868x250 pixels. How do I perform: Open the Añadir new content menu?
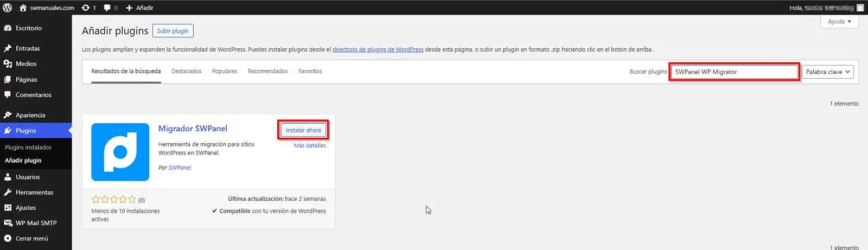tap(140, 8)
